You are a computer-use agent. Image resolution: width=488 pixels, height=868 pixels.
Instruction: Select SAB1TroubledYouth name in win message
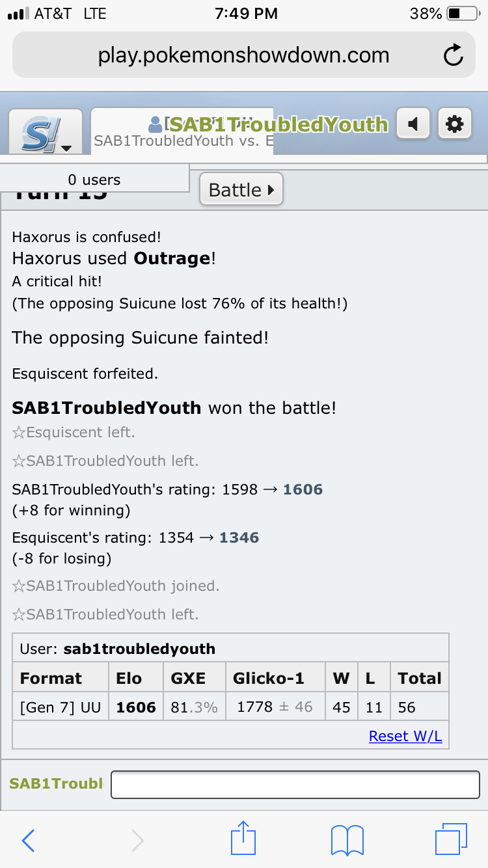pyautogui.click(x=107, y=408)
